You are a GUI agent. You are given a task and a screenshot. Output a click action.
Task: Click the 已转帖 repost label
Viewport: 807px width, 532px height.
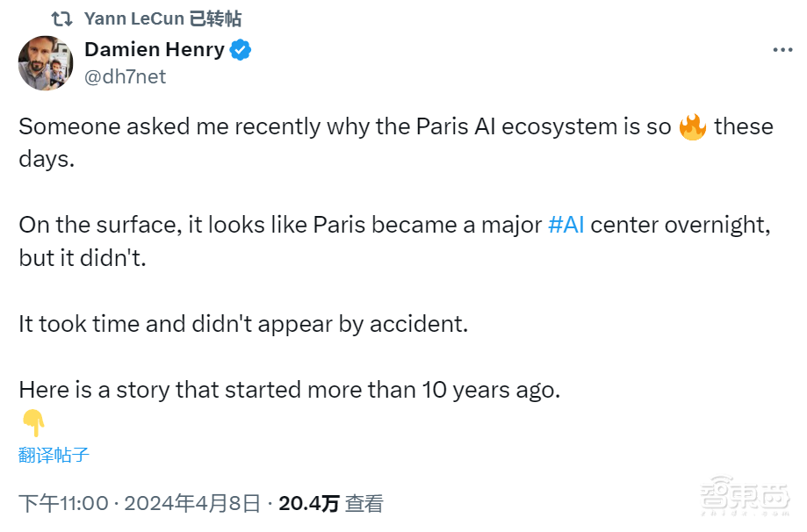215,18
